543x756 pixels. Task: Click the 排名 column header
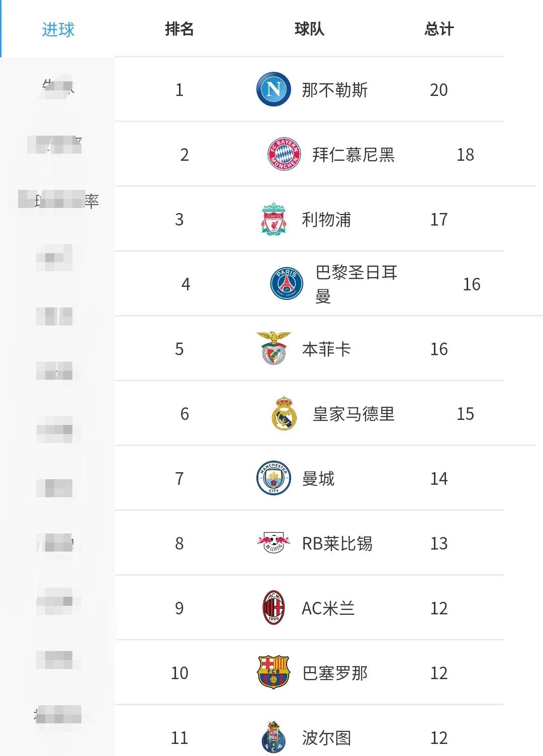coord(179,29)
